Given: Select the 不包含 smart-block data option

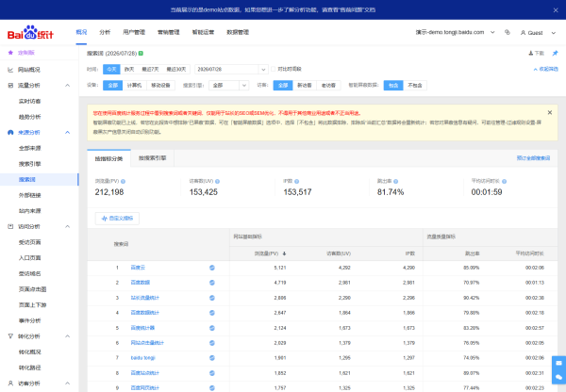Looking at the screenshot, I should pos(415,86).
